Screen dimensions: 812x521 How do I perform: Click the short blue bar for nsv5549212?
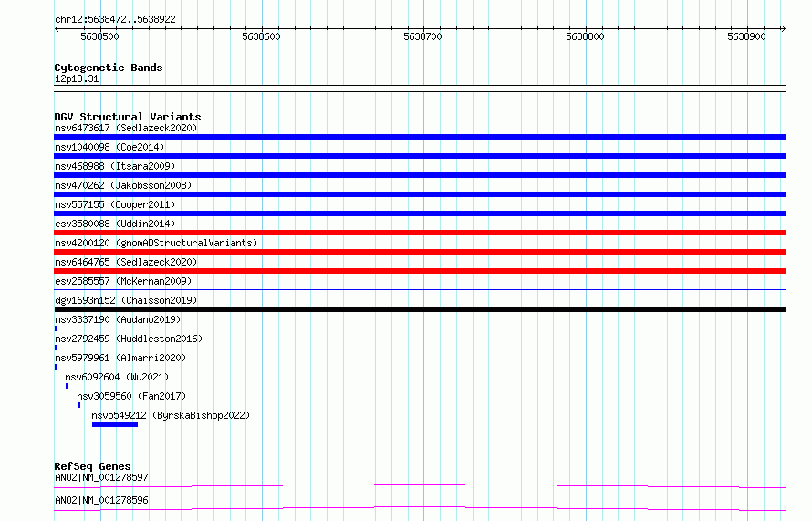coord(115,424)
